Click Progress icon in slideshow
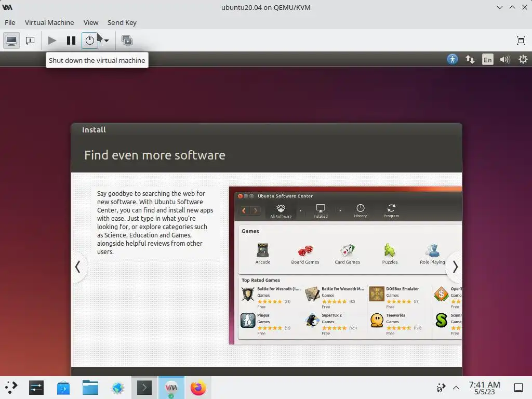 (x=391, y=211)
